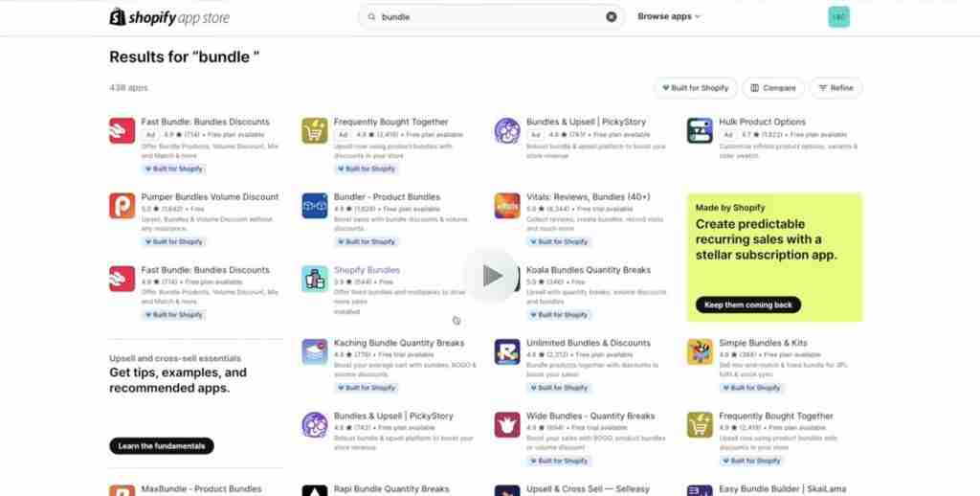This screenshot has height=496, width=980.
Task: Click into the bundle search field
Action: coord(491,17)
